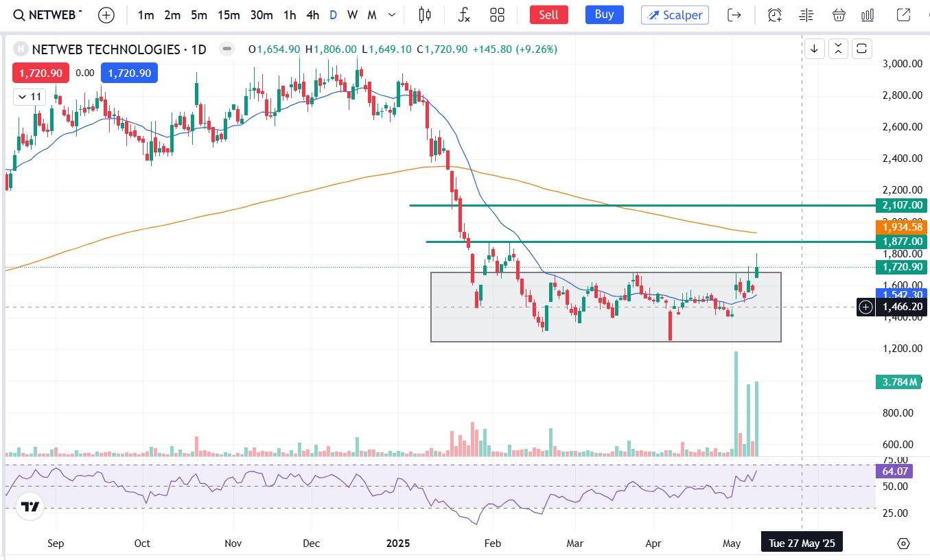The height and width of the screenshot is (560, 930).
Task: Click the closing value C1,720.90
Action: coord(441,49)
